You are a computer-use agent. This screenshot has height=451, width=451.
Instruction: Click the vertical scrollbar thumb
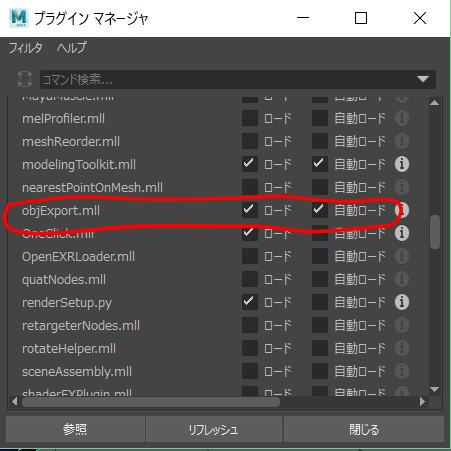coord(435,232)
